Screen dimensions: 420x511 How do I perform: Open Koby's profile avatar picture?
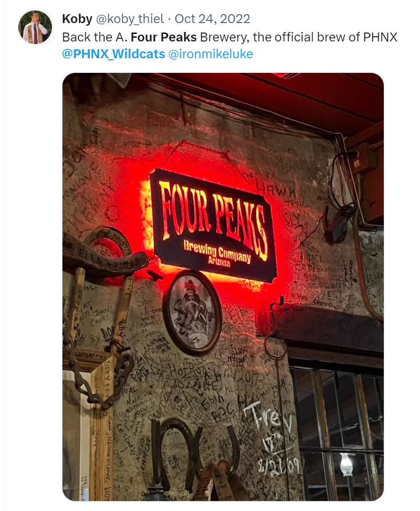[x=35, y=27]
